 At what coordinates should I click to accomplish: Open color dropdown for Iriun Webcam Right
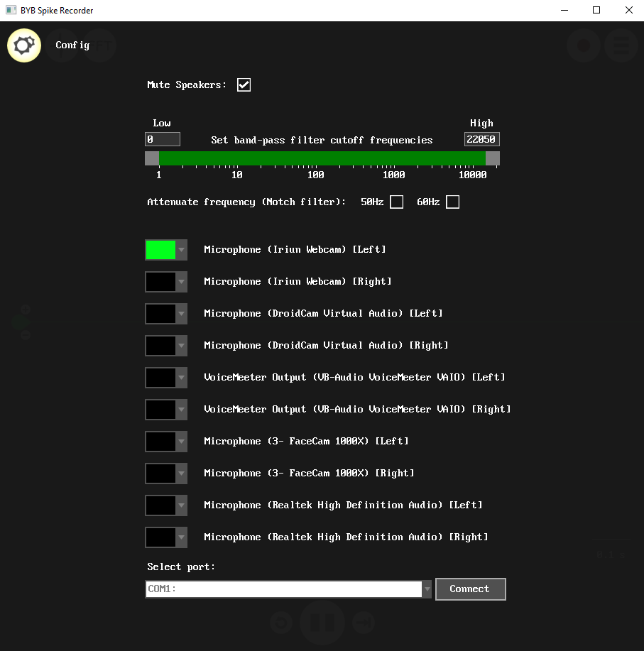[x=182, y=282]
